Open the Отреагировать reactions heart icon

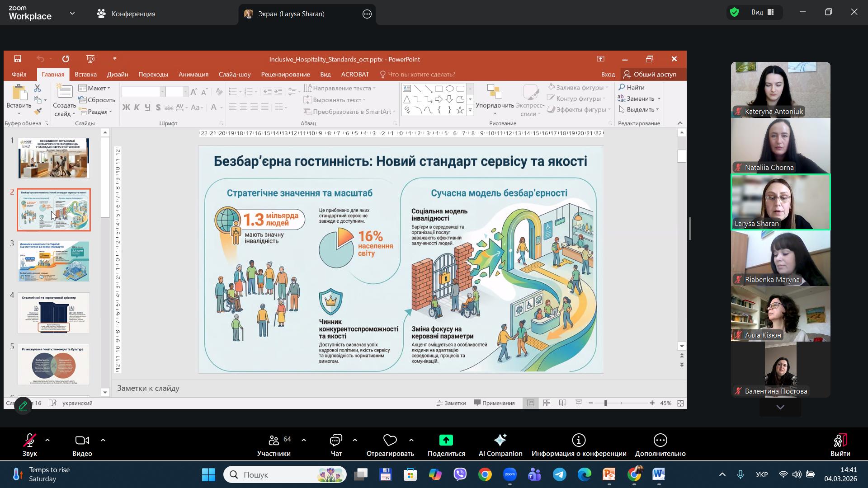pyautogui.click(x=390, y=441)
